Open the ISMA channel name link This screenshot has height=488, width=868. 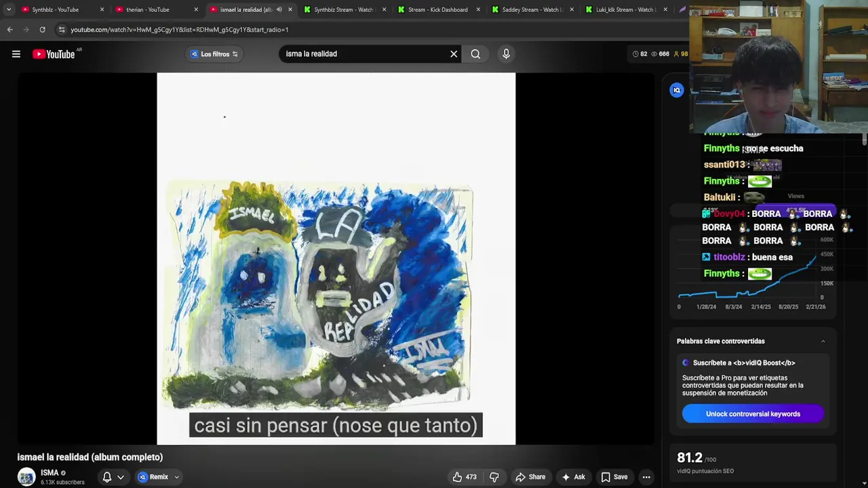point(50,473)
